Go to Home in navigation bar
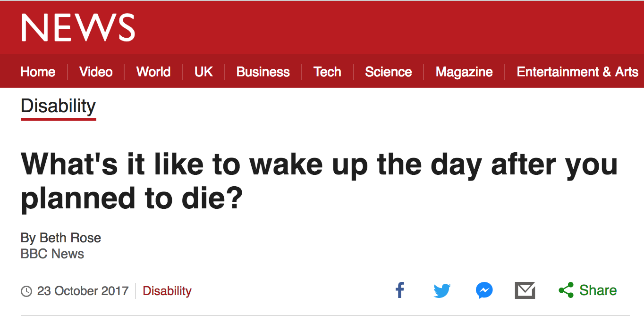Image resolution: width=644 pixels, height=330 pixels. tap(38, 72)
